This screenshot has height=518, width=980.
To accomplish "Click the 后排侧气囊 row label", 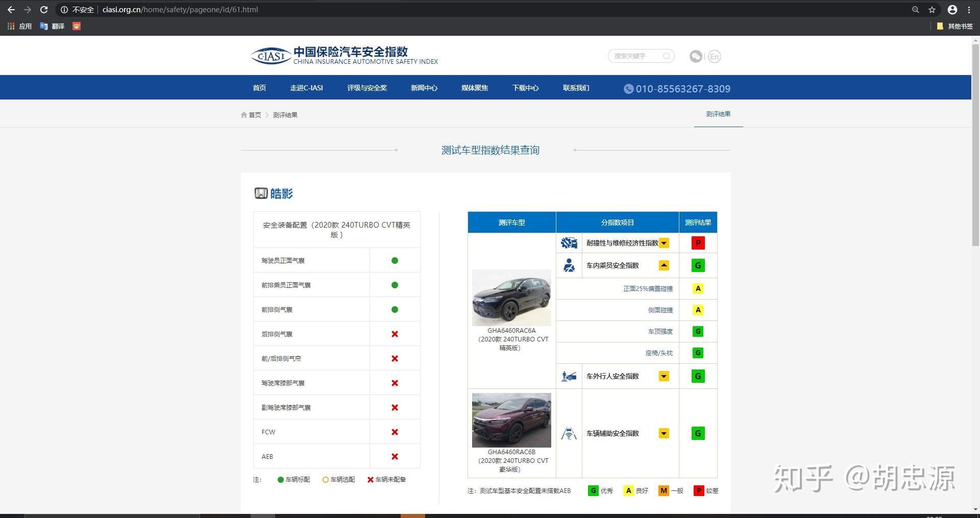I will 277,334.
